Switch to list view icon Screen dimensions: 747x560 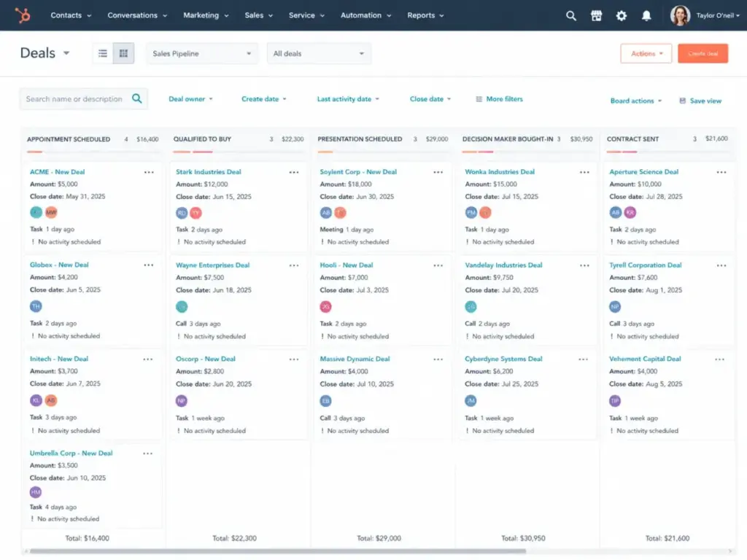pos(102,53)
